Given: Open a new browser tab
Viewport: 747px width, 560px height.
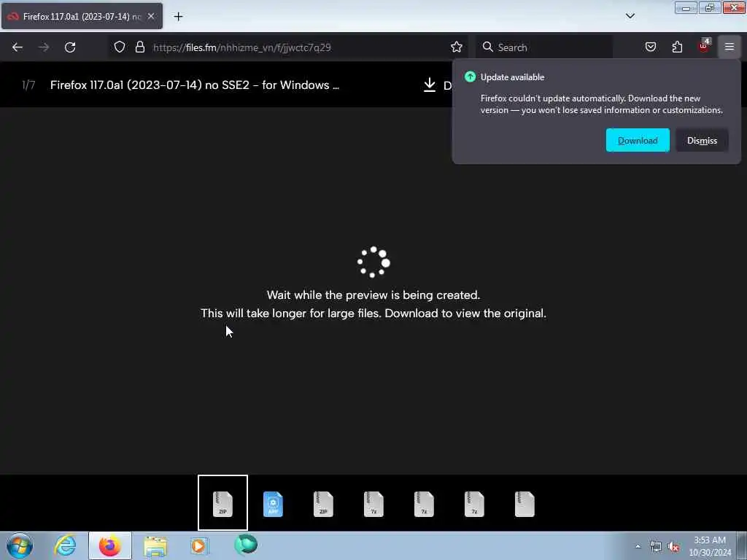Looking at the screenshot, I should (178, 17).
